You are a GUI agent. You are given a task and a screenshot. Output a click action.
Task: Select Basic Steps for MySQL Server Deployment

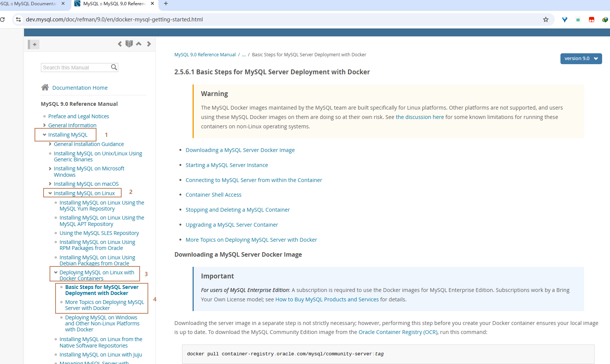pos(102,290)
